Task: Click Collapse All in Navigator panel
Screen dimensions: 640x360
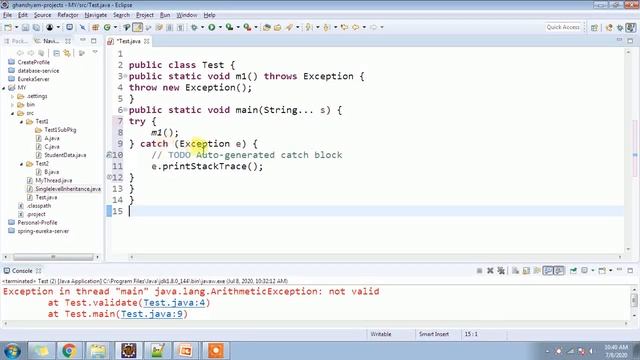Action: (x=57, y=53)
